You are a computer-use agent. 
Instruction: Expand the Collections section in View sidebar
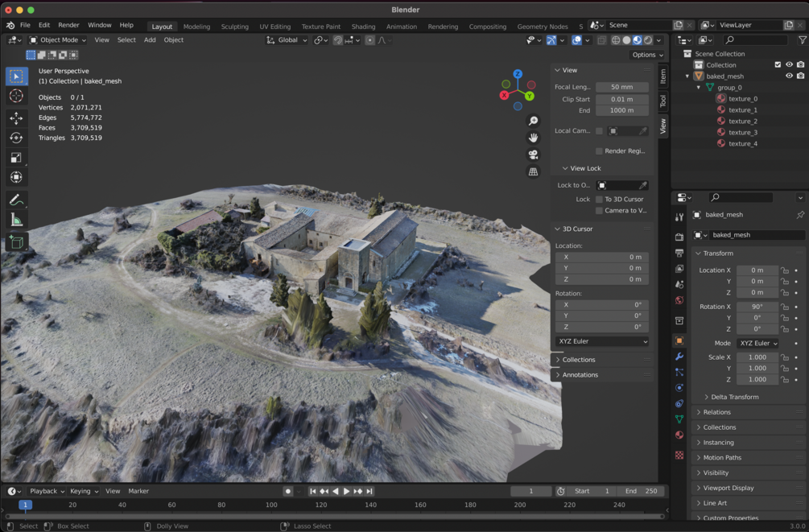click(x=578, y=360)
